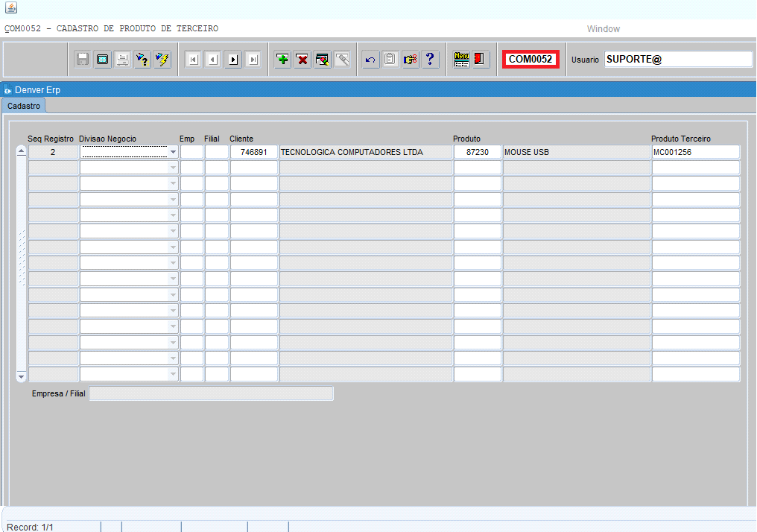This screenshot has height=532, width=757.
Task: Click the Produto field in second row
Action: click(478, 168)
